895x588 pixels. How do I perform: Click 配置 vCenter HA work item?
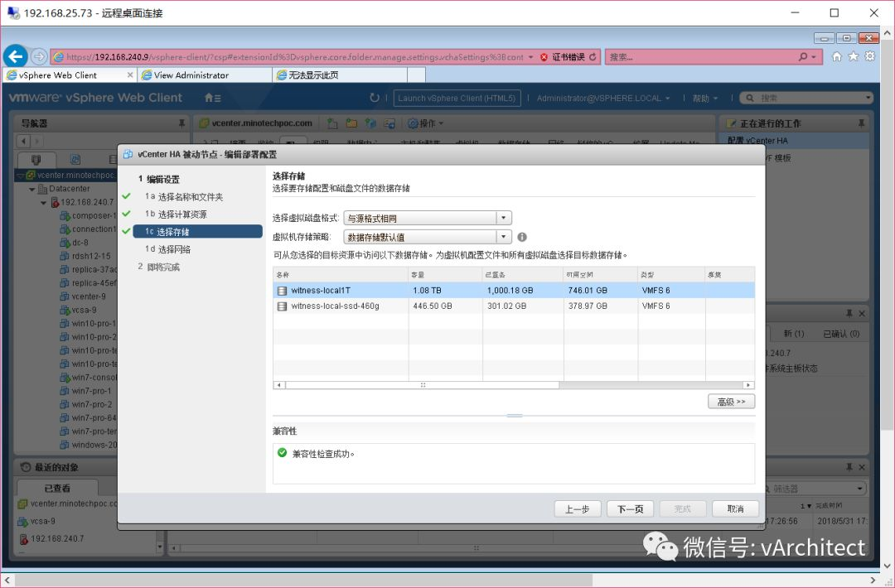tap(757, 140)
